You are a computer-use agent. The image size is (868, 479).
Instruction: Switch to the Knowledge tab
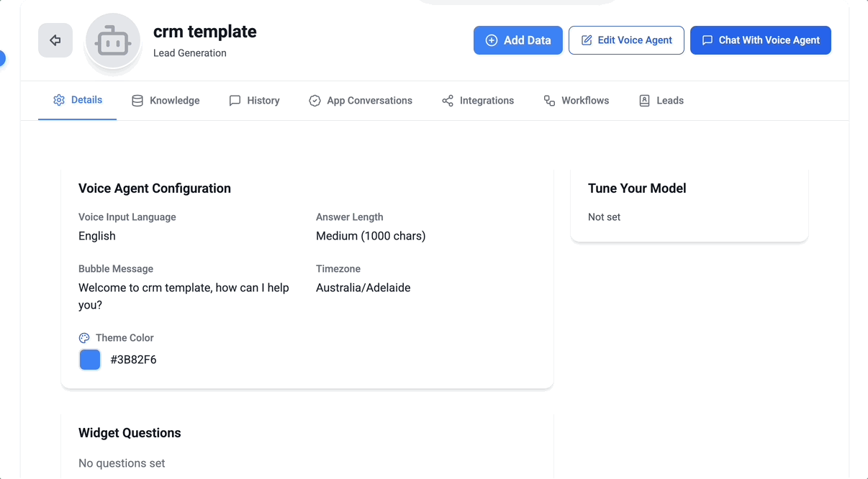174,101
